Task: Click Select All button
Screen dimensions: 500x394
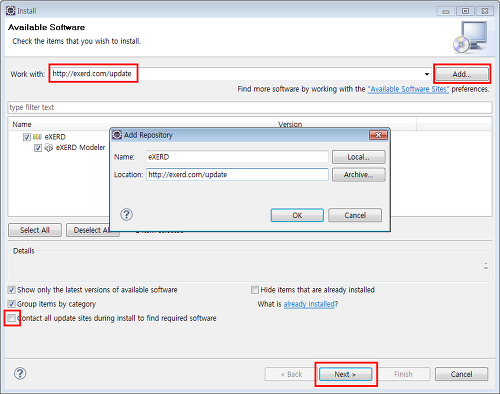Action: (x=35, y=230)
